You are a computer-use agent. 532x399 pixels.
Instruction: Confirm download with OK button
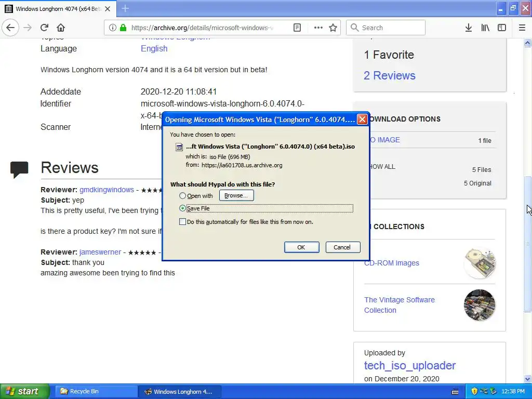point(301,247)
